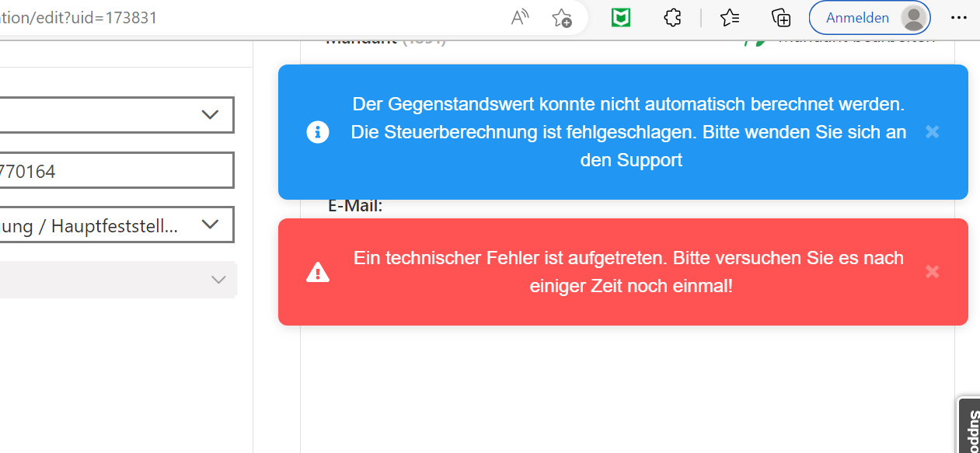
Task: Click the message text 'Der Gegenstandswert konnte nicht automatisch berechnet werden'
Action: pos(629,104)
